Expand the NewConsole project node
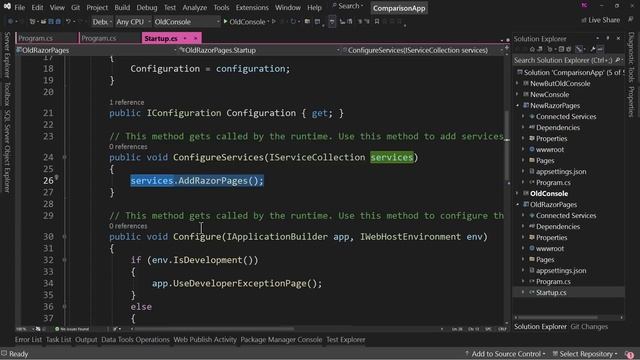The image size is (640, 360). tap(517, 94)
